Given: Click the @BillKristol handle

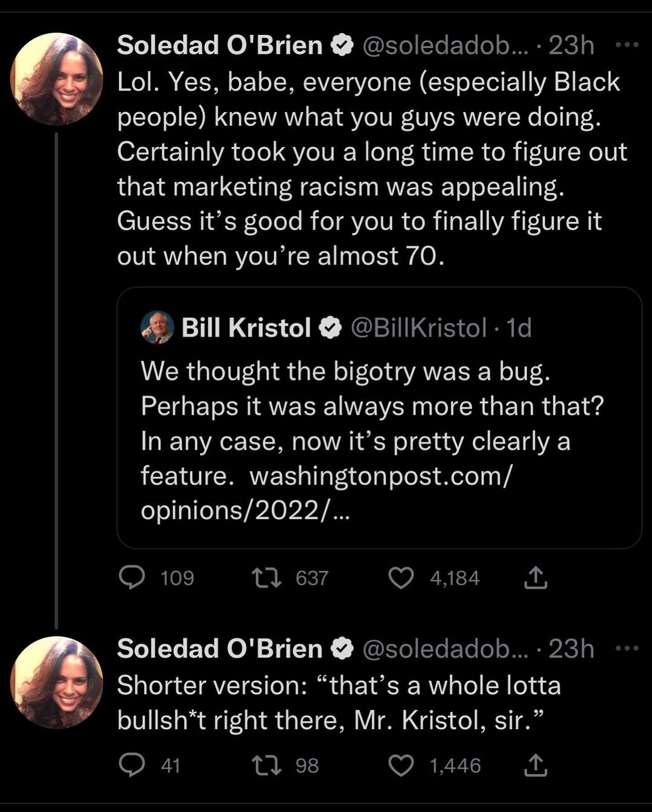Looking at the screenshot, I should click(418, 328).
